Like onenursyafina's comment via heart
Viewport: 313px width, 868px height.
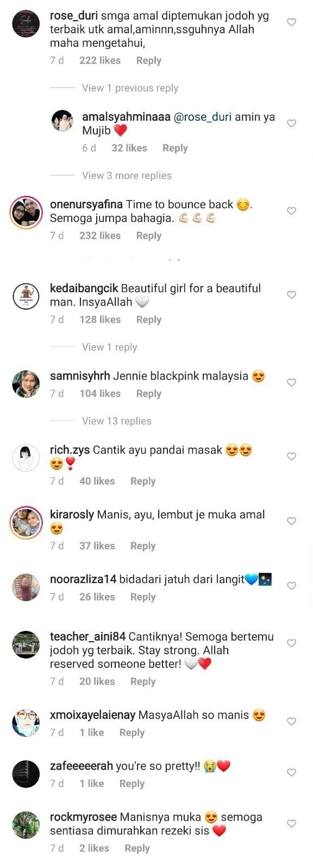pos(291,211)
